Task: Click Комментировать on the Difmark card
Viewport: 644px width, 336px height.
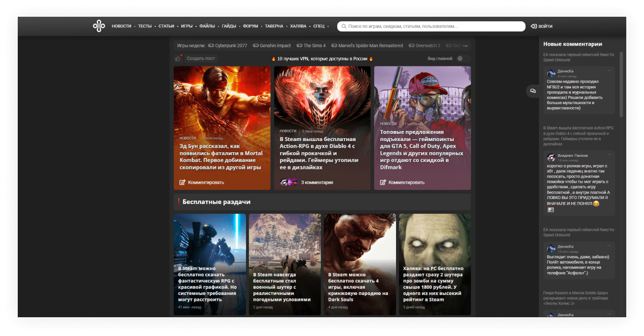Action: click(407, 182)
